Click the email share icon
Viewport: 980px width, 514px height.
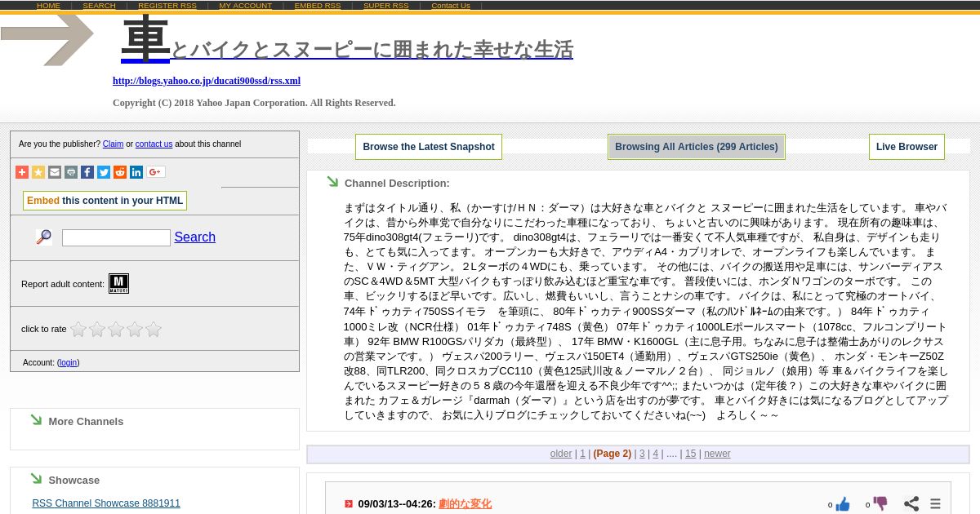55,172
